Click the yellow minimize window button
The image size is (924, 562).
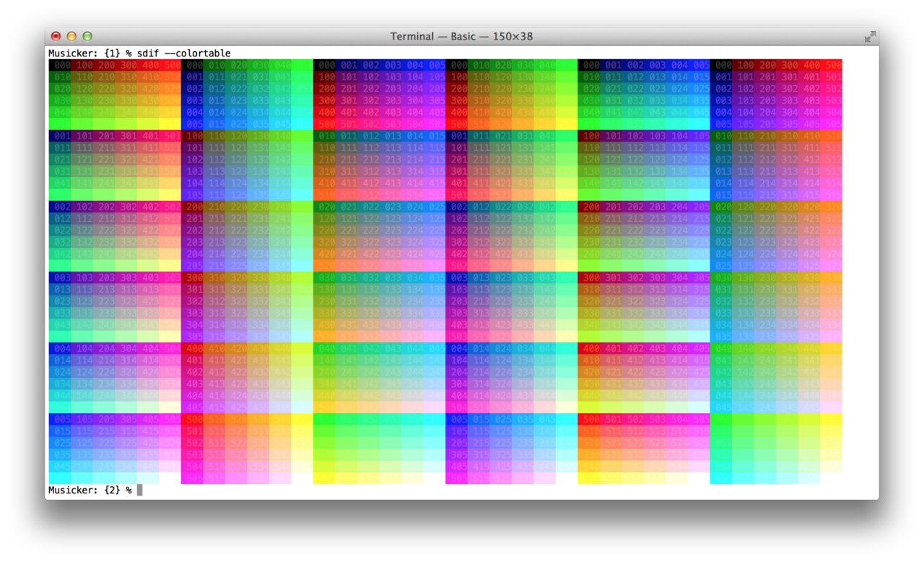(x=71, y=36)
